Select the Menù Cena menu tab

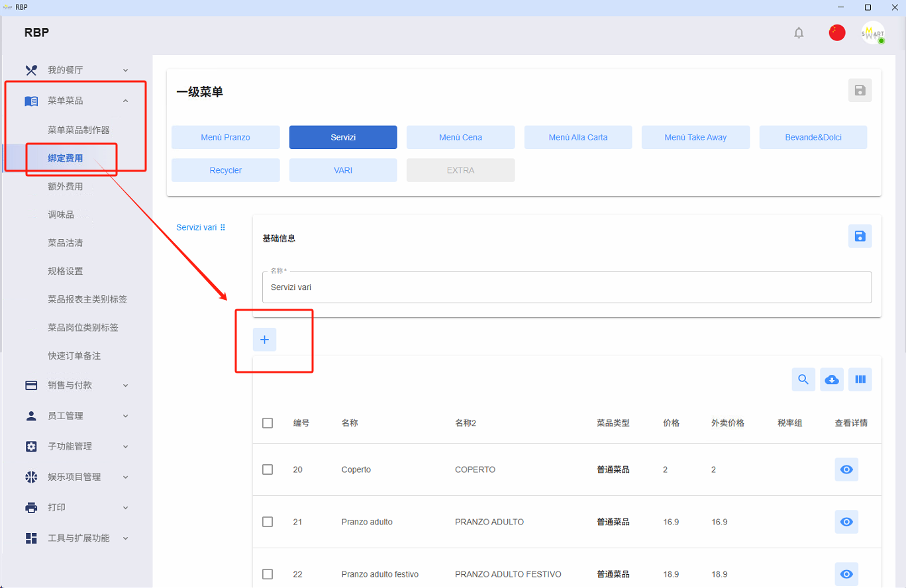[460, 137]
